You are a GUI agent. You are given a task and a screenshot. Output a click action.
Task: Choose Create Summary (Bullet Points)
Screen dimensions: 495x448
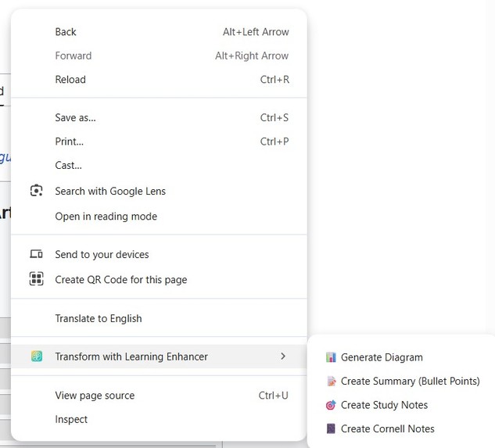click(x=401, y=381)
